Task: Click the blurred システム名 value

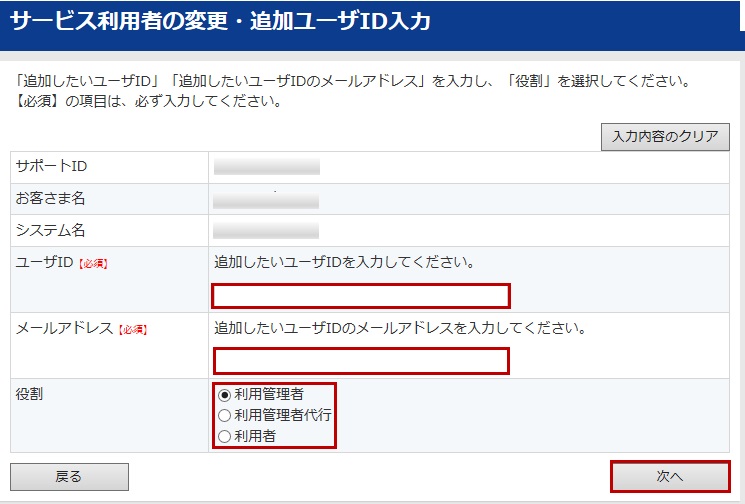Action: [266, 231]
